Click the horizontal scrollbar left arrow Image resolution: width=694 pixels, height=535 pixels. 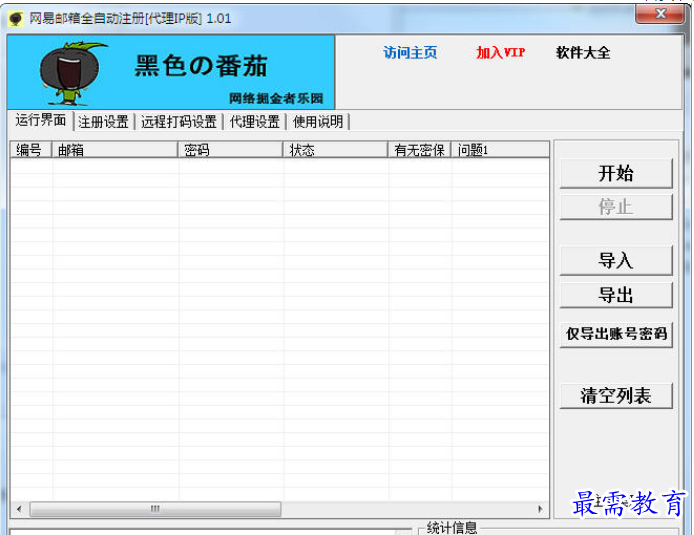click(x=19, y=509)
